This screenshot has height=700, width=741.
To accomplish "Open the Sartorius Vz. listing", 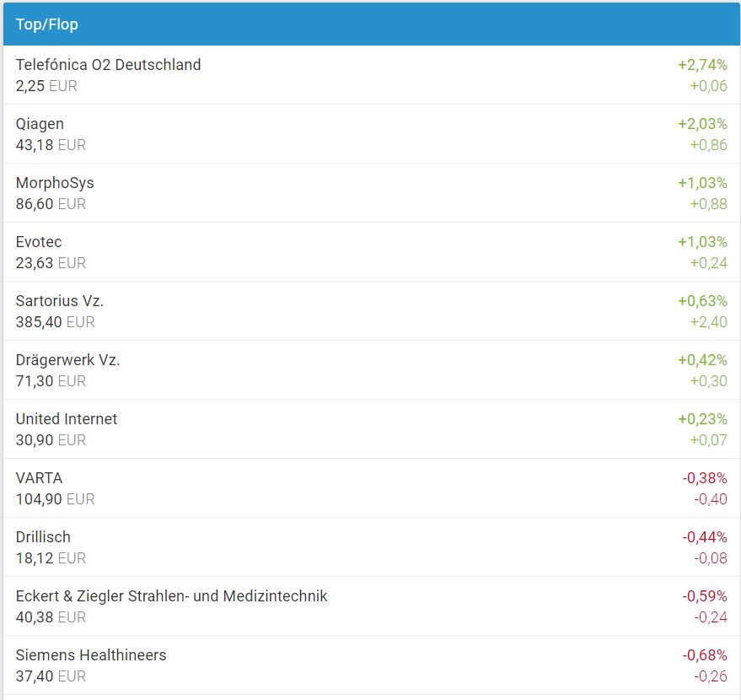I will point(60,301).
